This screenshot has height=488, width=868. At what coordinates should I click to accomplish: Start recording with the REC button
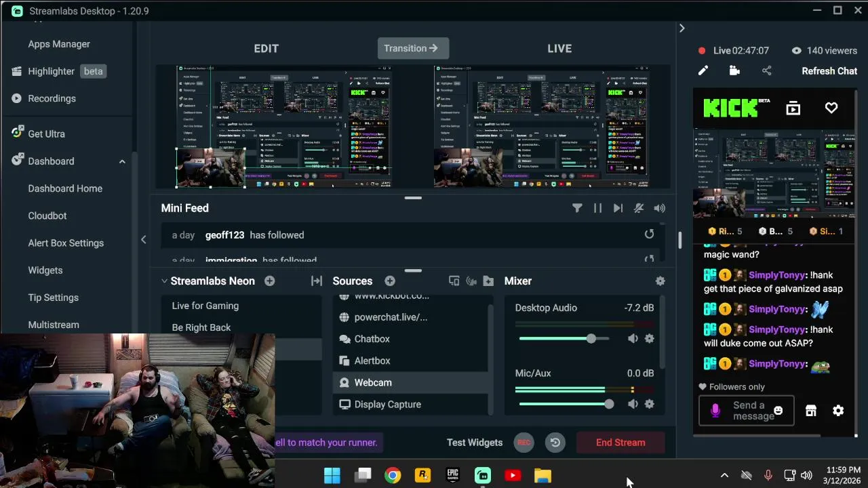tap(524, 443)
